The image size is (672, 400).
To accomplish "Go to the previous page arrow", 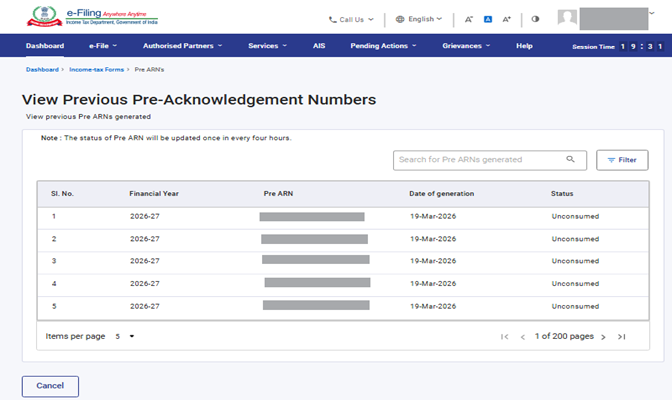I will coord(522,337).
